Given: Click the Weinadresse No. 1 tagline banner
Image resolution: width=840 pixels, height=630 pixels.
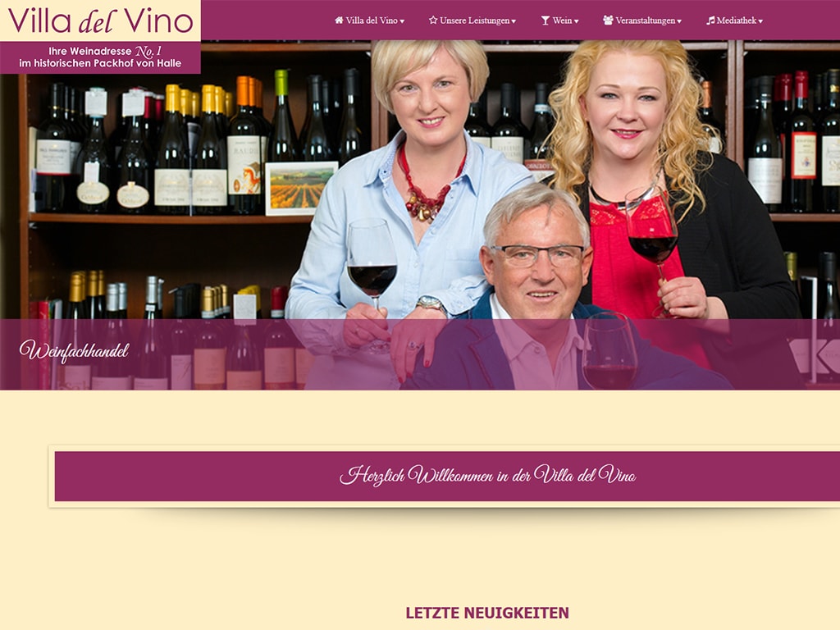Looking at the screenshot, I should click(x=100, y=57).
